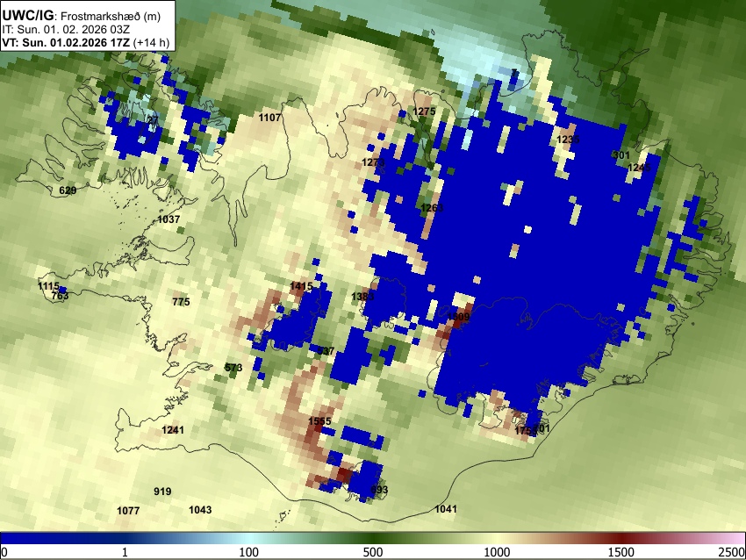This screenshot has width=746, height=560.
Task: Select the map value 1555
Action: click(319, 421)
